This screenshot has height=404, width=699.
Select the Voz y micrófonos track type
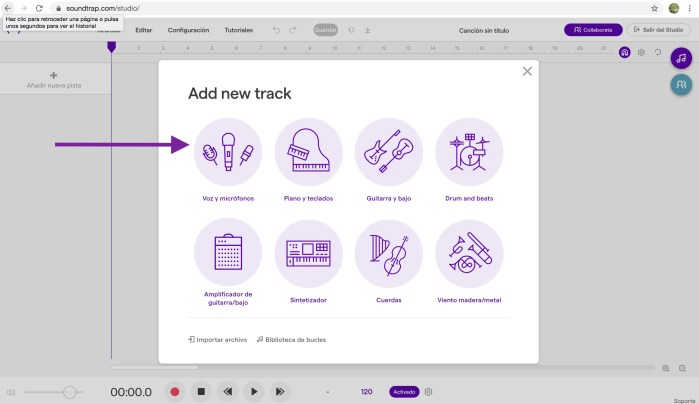(x=228, y=152)
